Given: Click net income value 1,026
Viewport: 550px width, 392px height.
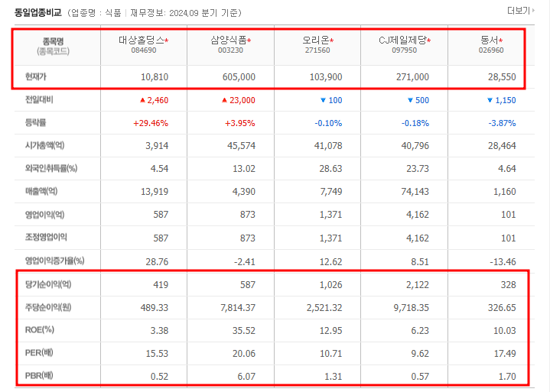Looking at the screenshot, I should (x=330, y=284).
